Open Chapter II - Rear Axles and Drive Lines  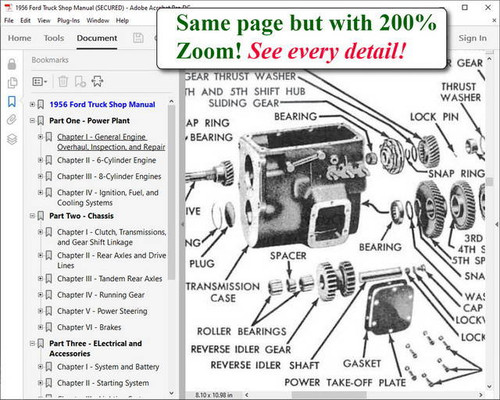(x=111, y=260)
